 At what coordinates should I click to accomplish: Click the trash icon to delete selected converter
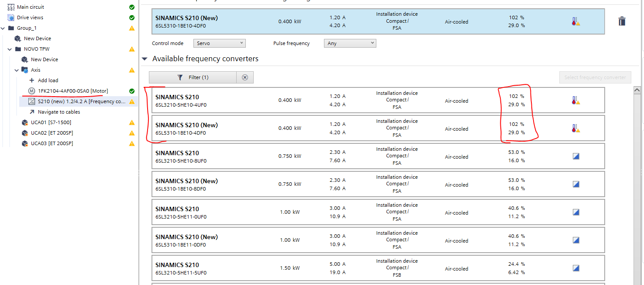point(622,21)
